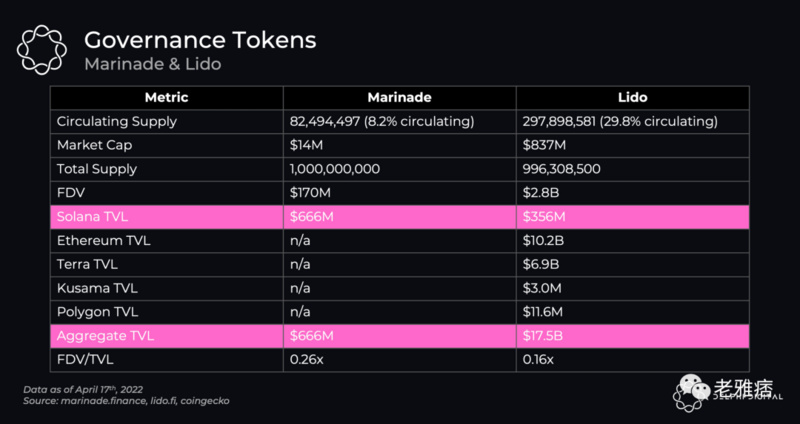Select the Lido column header
The image size is (800, 424).
[632, 98]
